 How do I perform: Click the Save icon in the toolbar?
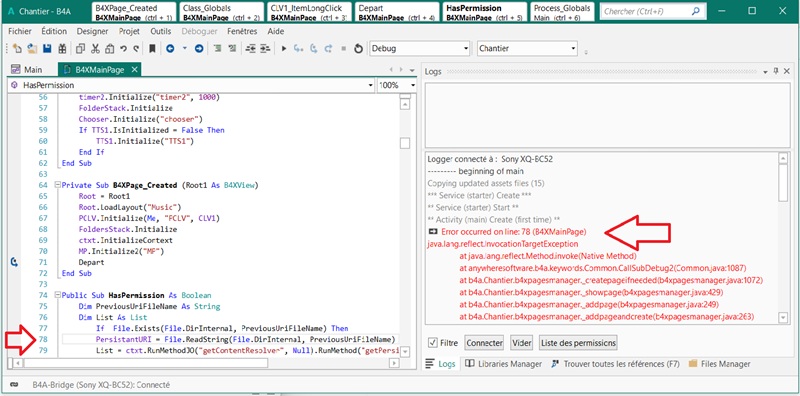(x=47, y=49)
